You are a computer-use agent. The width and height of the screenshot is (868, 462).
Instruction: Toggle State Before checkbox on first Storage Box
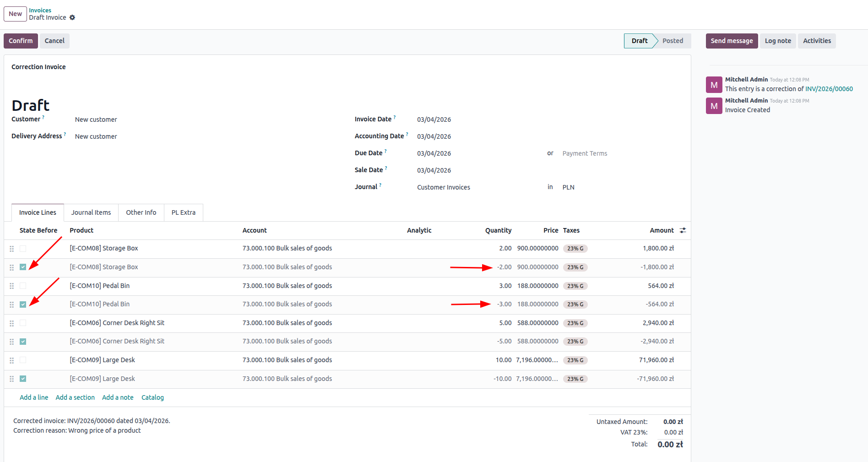(23, 249)
